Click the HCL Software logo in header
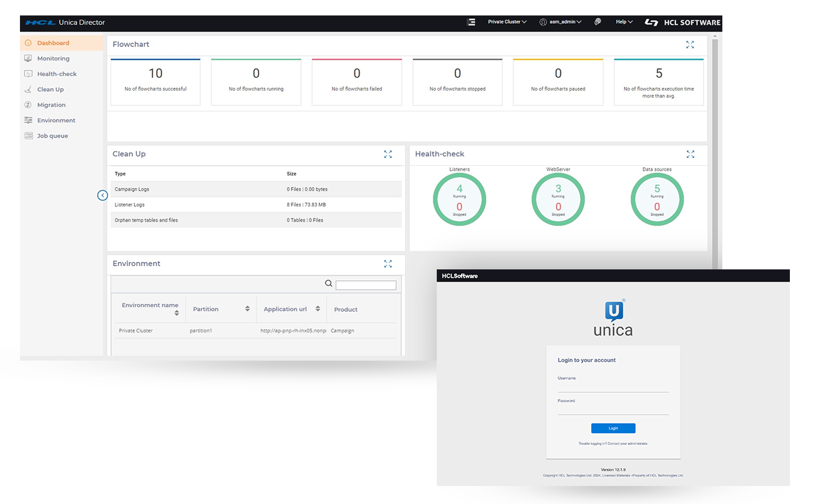This screenshot has height=504, width=824. point(682,22)
